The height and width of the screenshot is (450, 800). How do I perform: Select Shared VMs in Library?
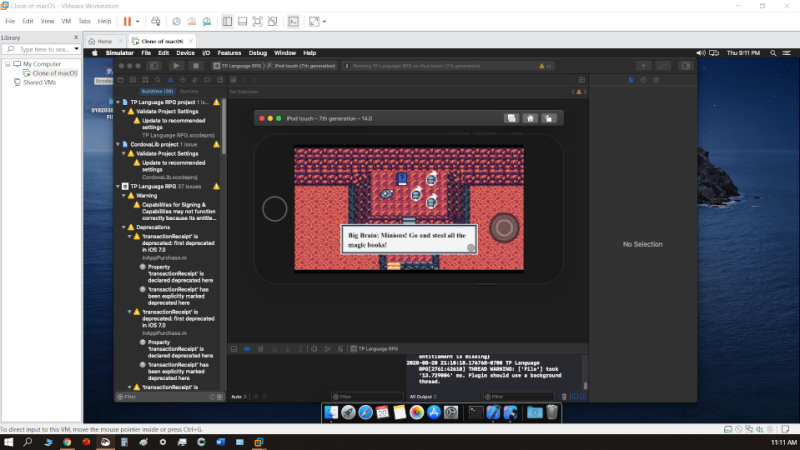click(x=39, y=82)
